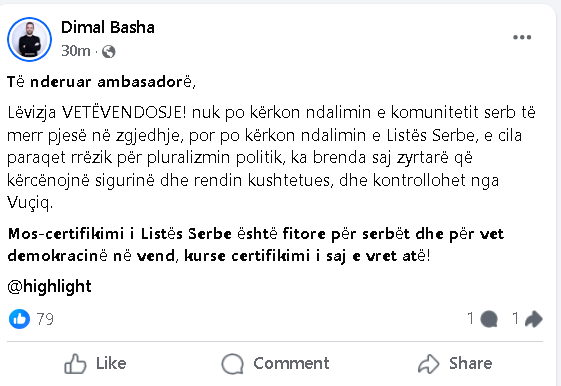561x386 pixels.
Task: Click the filled share arrow count icon
Action: coord(533,319)
